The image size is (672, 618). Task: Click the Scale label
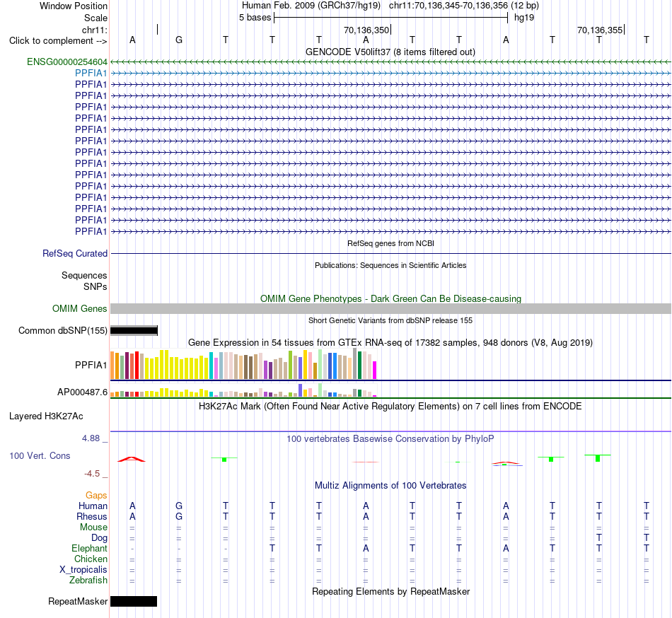coord(95,18)
